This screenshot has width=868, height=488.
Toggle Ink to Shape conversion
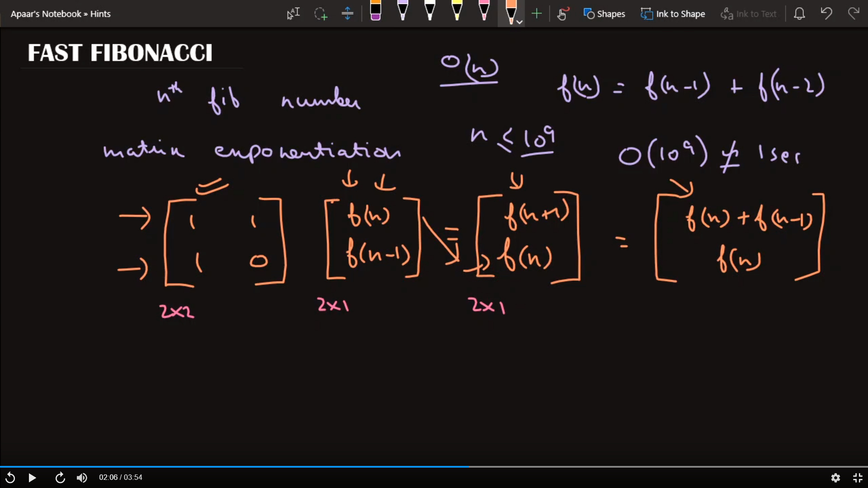tap(673, 14)
